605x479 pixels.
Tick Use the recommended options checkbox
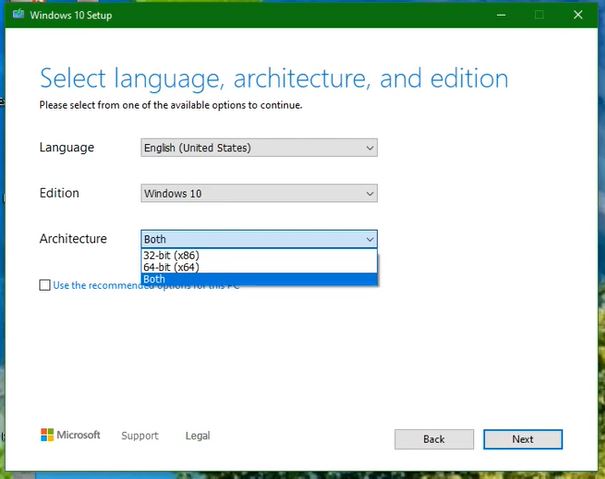[45, 285]
